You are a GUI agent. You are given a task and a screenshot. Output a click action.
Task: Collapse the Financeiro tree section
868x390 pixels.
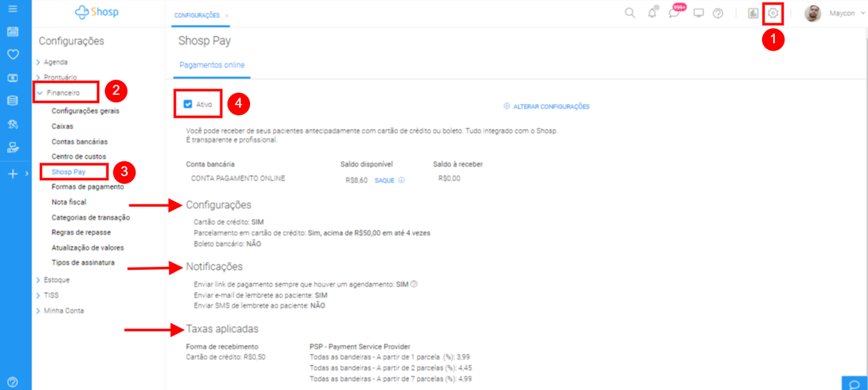coord(59,93)
